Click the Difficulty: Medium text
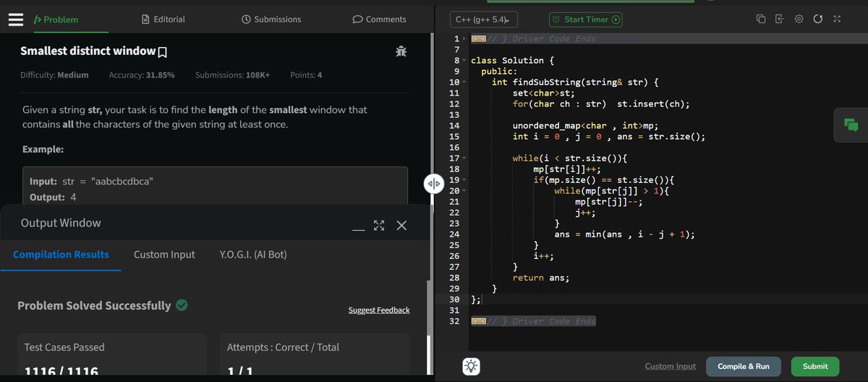868x382 pixels. tap(54, 75)
